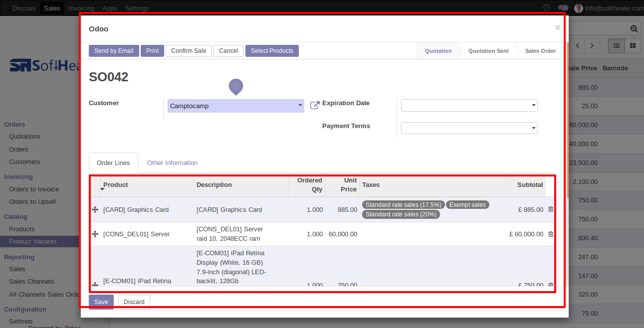Open the Sales menu
Viewport: 644px width, 328px height.
(x=52, y=8)
